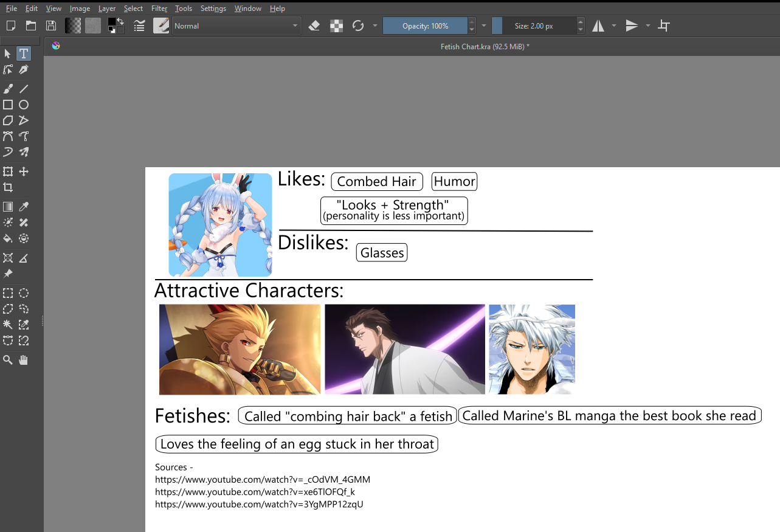Save the document with the floppy icon
Screen dimensions: 780x532
[x=51, y=26]
